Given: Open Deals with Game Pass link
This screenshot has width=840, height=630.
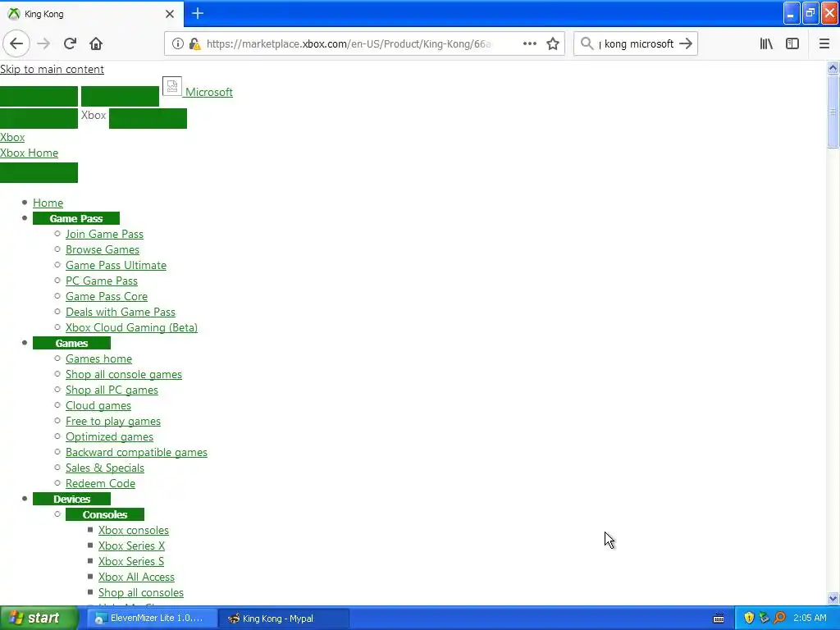Looking at the screenshot, I should tap(121, 312).
